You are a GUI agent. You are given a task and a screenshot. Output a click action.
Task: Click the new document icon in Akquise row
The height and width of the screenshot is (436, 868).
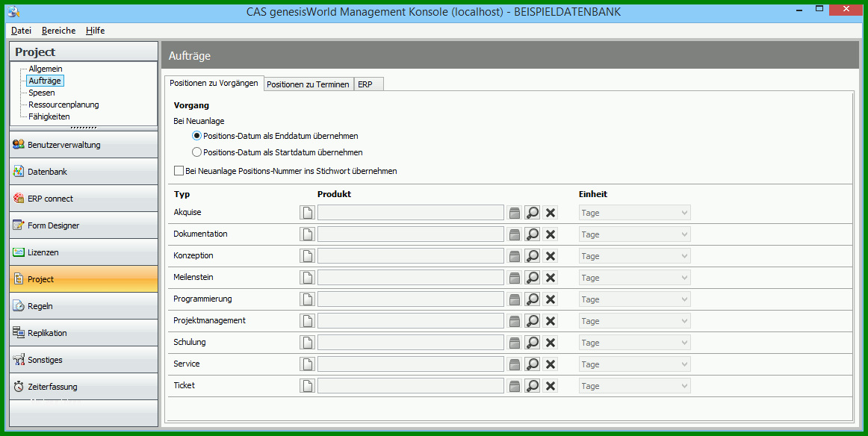307,213
